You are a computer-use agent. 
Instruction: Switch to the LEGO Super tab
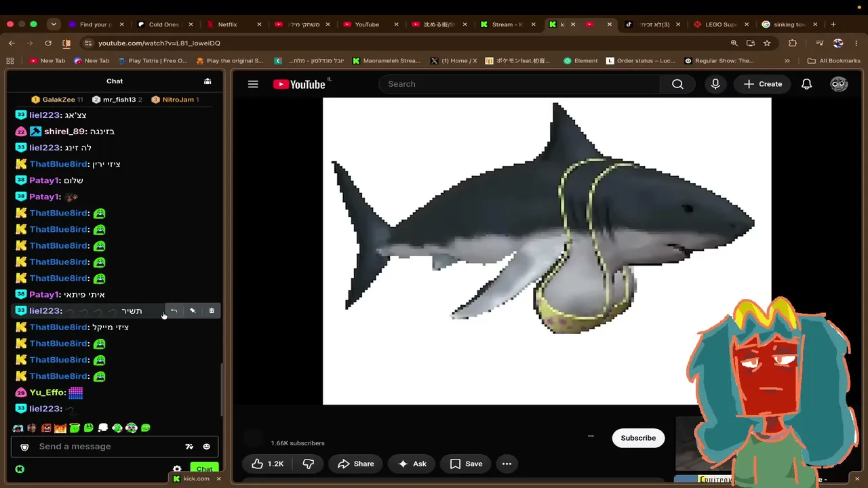722,24
